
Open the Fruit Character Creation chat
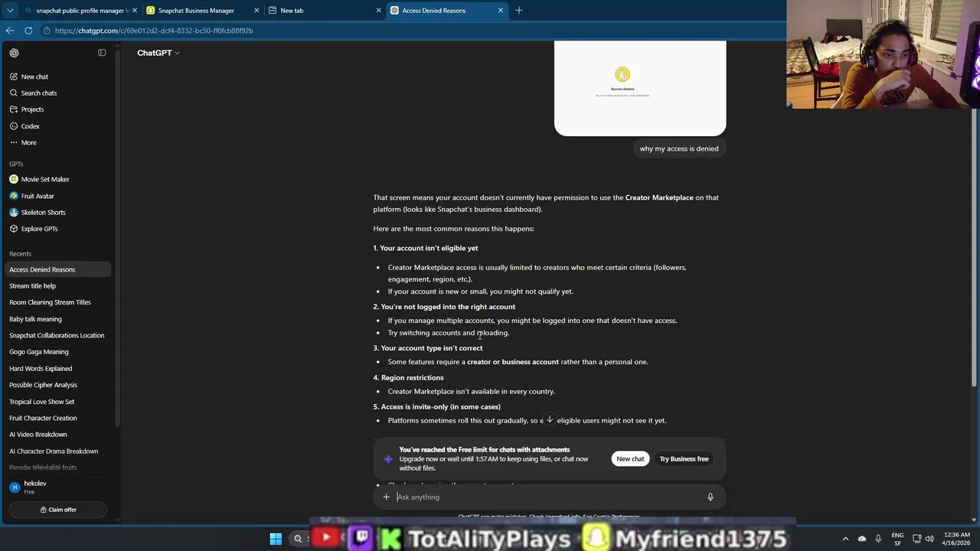pyautogui.click(x=58, y=418)
